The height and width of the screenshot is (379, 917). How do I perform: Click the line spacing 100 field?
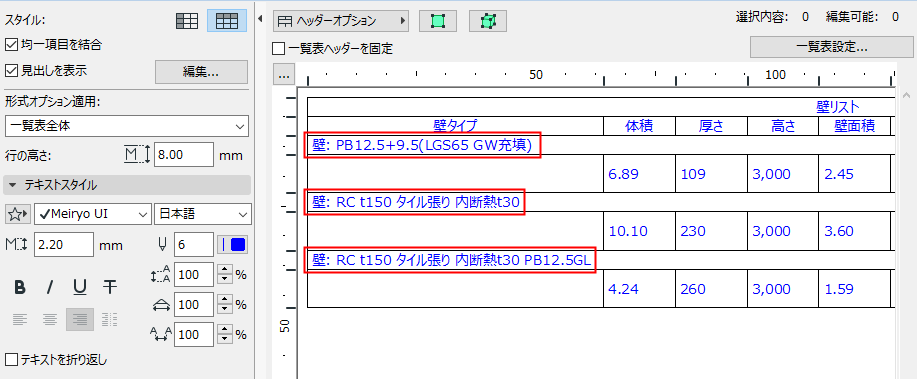[x=193, y=274]
